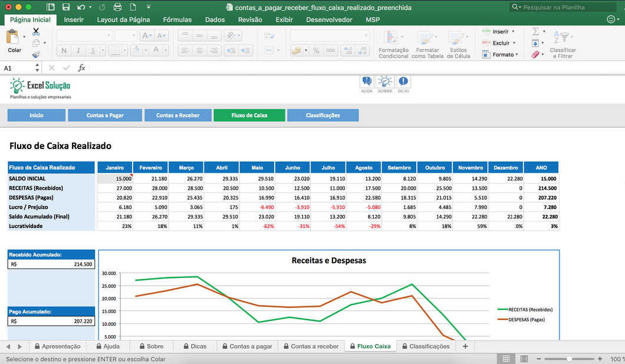Click the font color A button
Viewport: 625px width, 364px height.
(x=156, y=50)
